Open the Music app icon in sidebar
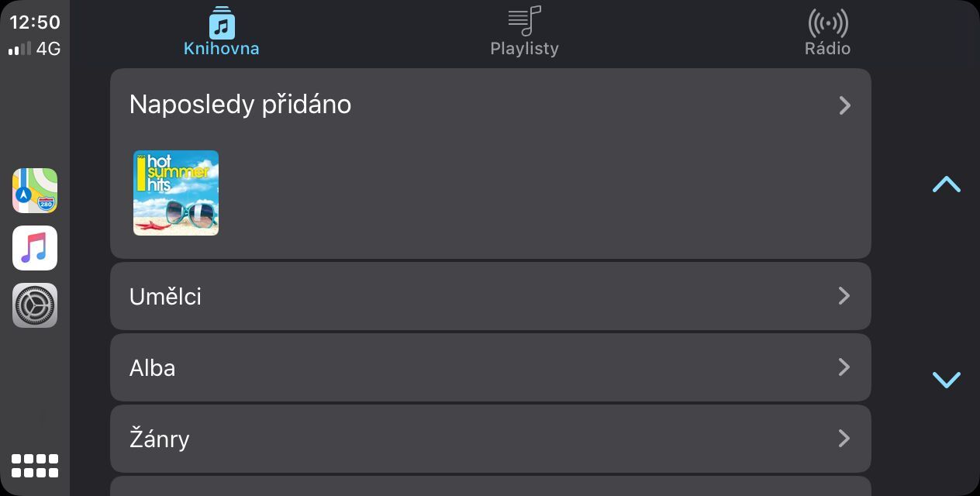The image size is (980, 496). [x=35, y=248]
